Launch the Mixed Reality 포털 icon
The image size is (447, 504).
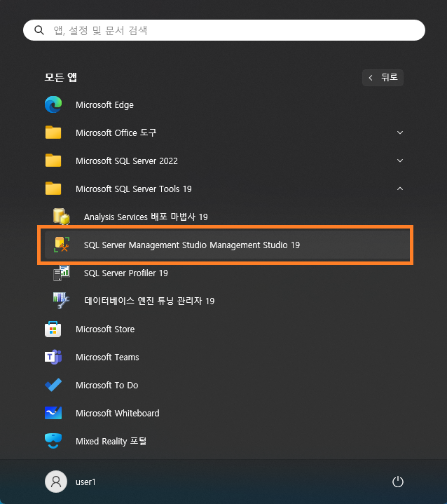53,441
